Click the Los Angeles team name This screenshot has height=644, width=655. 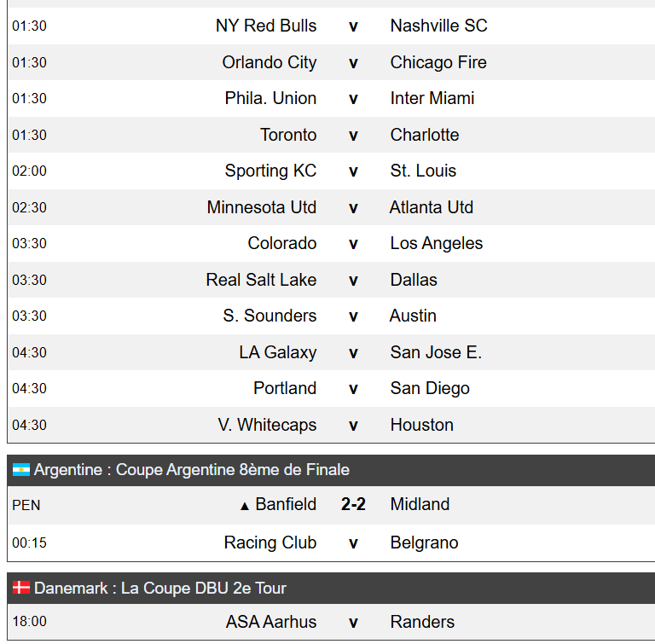click(437, 243)
